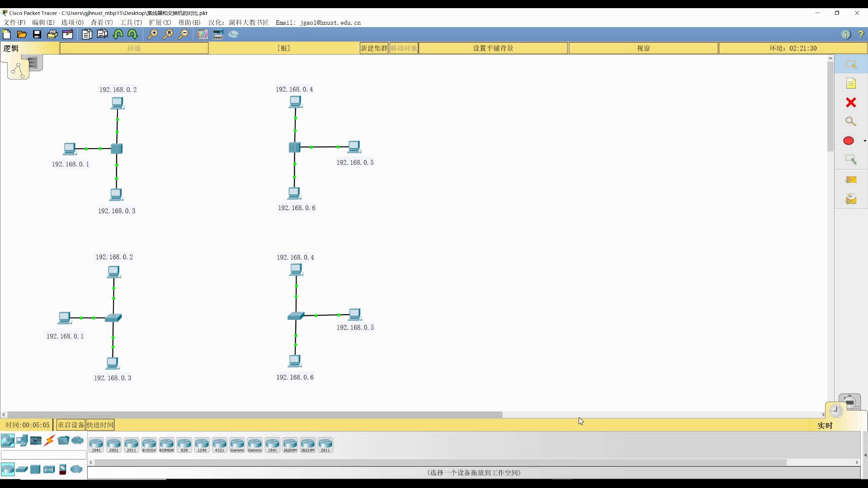Toggle the Realtime mode clock tab
Viewport: 868px width, 488px height.
click(836, 411)
